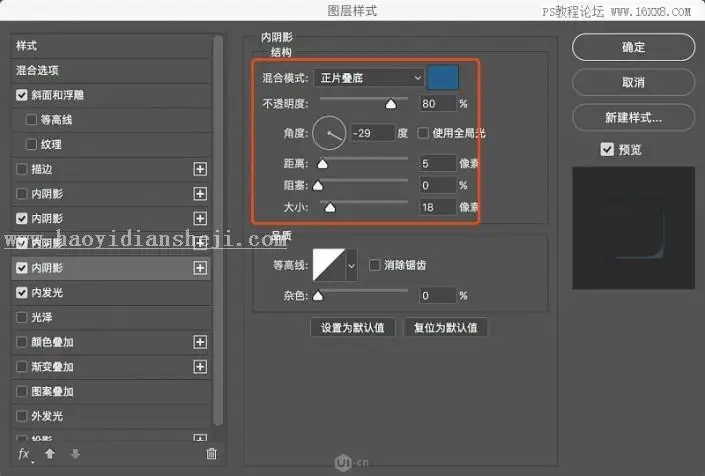
Task: Select the 内发光 style row
Action: [111, 293]
